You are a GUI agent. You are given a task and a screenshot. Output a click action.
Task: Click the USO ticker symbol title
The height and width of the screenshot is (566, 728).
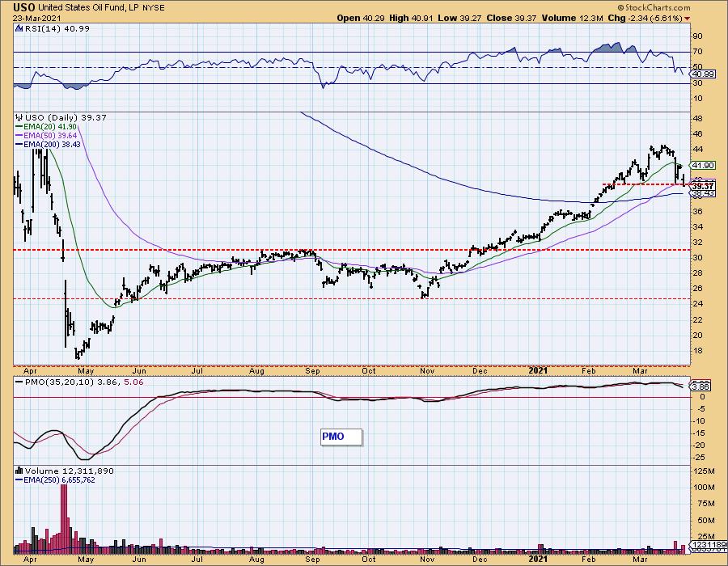[23, 7]
